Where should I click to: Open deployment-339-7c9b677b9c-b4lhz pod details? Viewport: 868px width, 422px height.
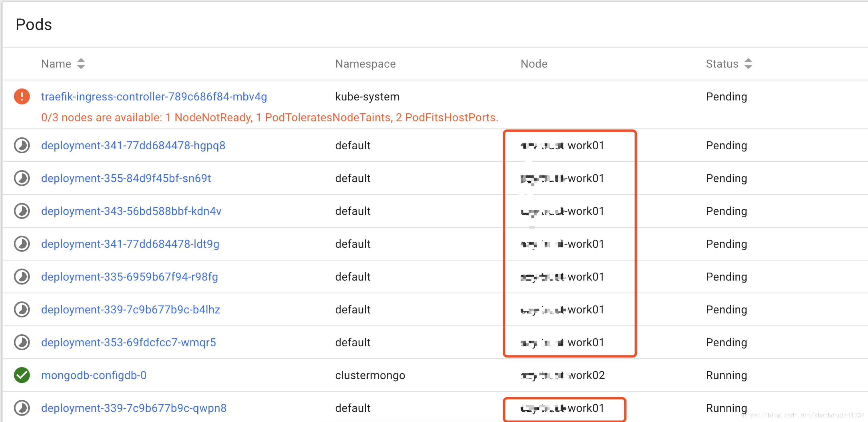[130, 309]
